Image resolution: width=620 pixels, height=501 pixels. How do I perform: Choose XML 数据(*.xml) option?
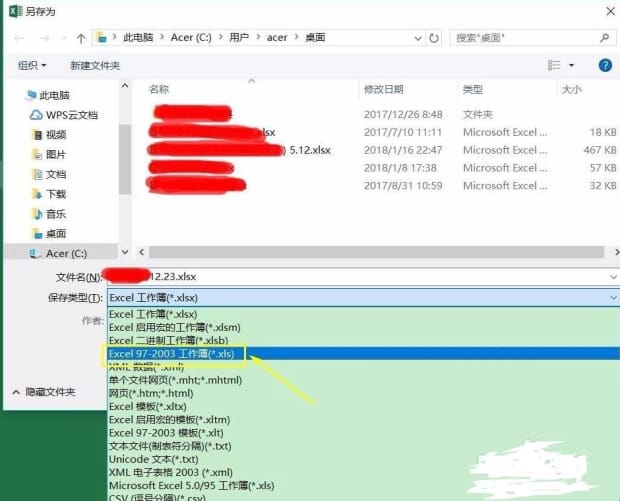pos(363,367)
